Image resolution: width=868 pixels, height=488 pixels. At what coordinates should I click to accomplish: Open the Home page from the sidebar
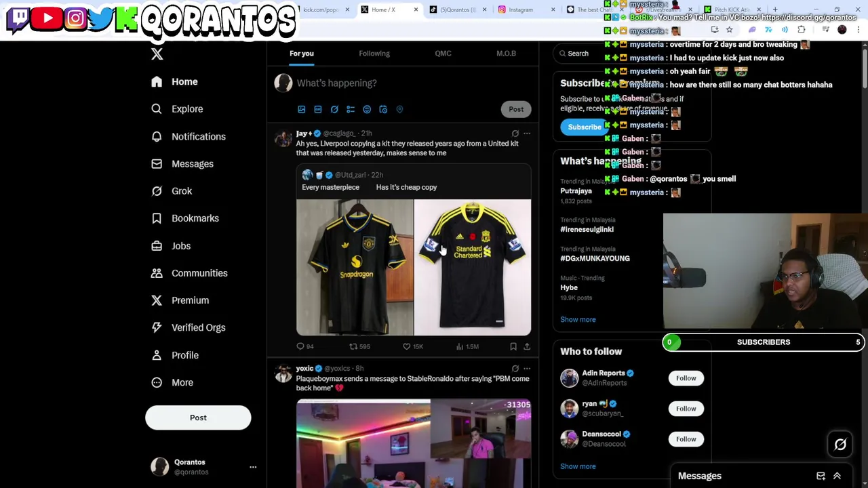coord(175,81)
